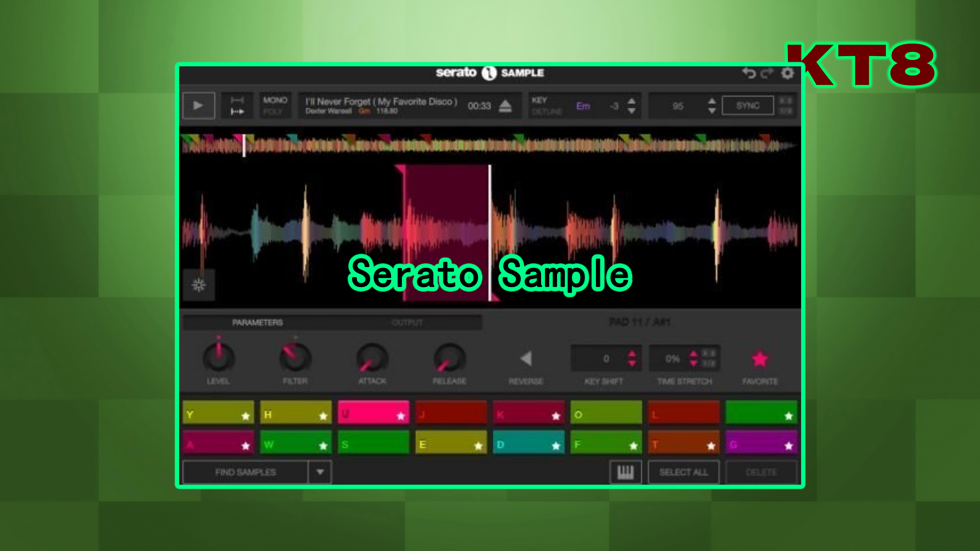Open the settings gear
This screenshot has height=551, width=980.
(788, 73)
